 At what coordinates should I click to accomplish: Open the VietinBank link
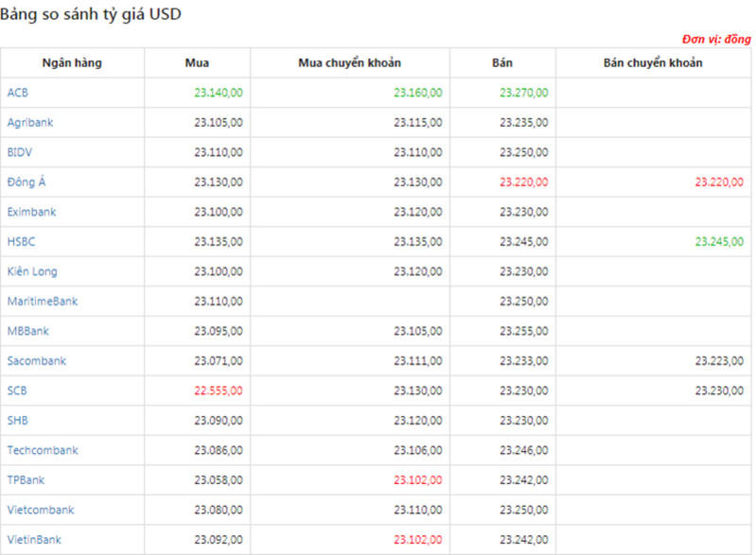pos(34,540)
